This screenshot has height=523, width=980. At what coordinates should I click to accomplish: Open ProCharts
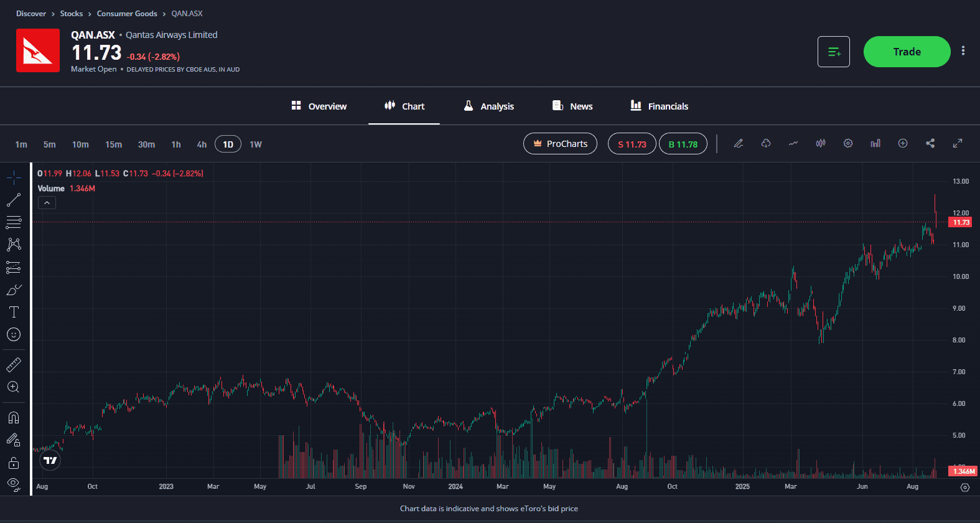tap(560, 144)
